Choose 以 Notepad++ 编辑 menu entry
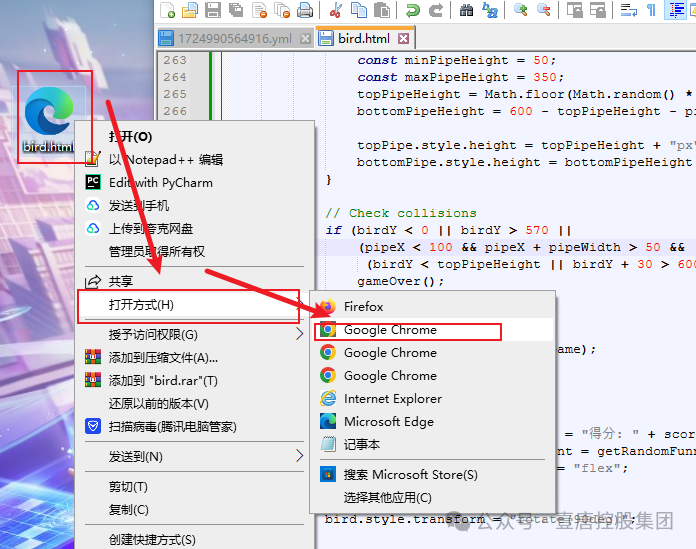The width and height of the screenshot is (696, 549). (194, 159)
